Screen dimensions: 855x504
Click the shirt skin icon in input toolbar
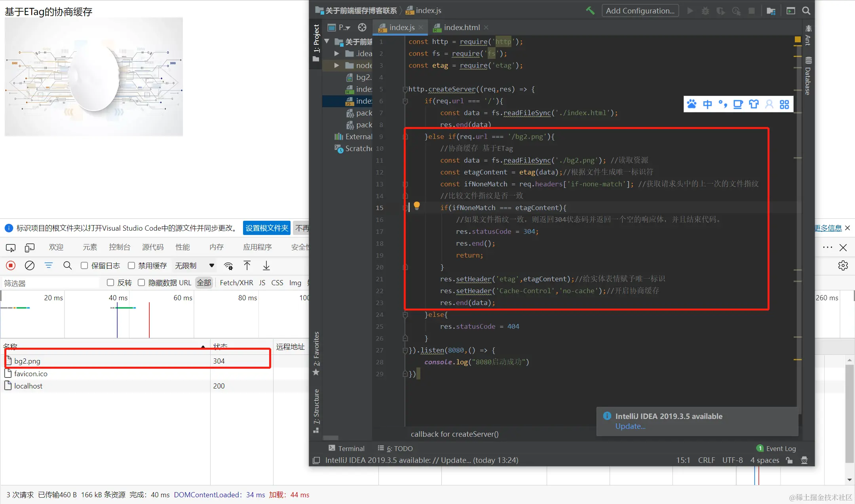click(x=754, y=104)
